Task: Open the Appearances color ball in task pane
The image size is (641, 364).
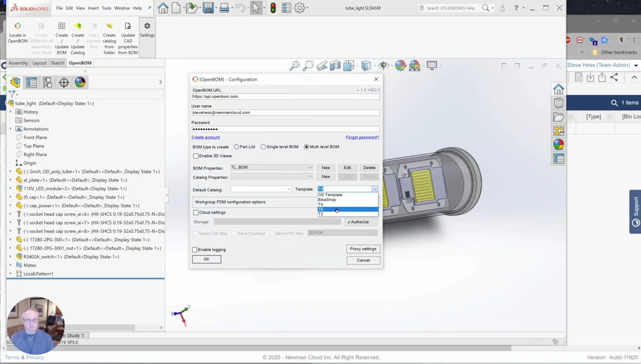Action: (558, 144)
